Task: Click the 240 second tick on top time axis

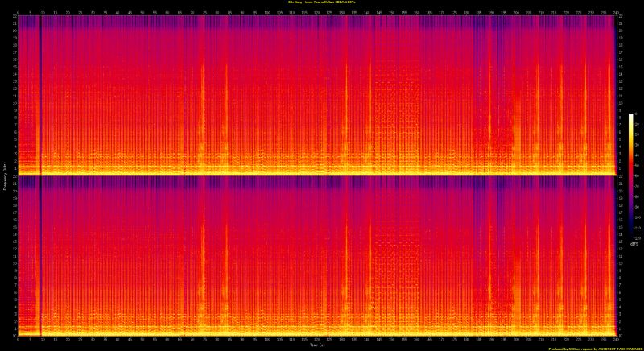Action: click(x=615, y=13)
